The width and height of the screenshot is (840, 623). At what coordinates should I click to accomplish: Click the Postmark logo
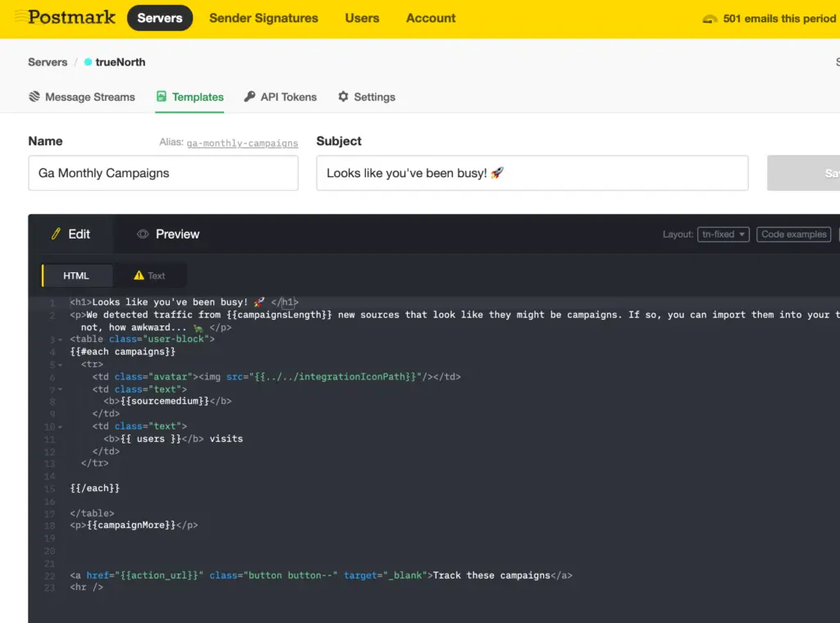coord(65,17)
